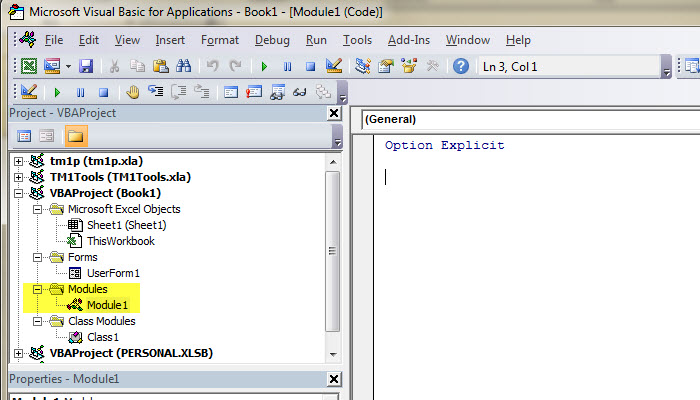Click Break pause icon in Debug toolbar
700x400 pixels.
pyautogui.click(x=80, y=92)
